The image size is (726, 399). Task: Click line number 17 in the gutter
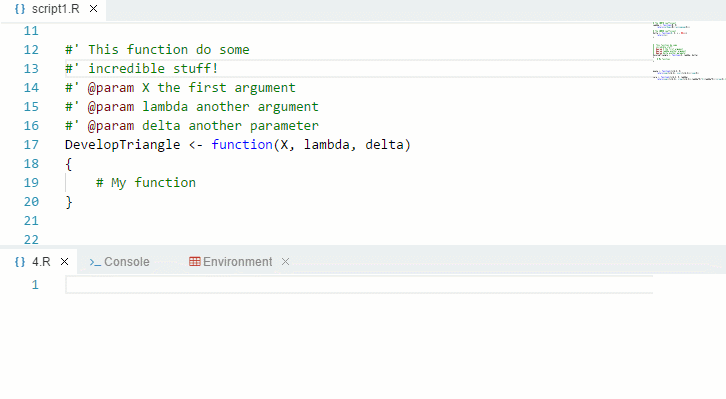click(x=31, y=145)
